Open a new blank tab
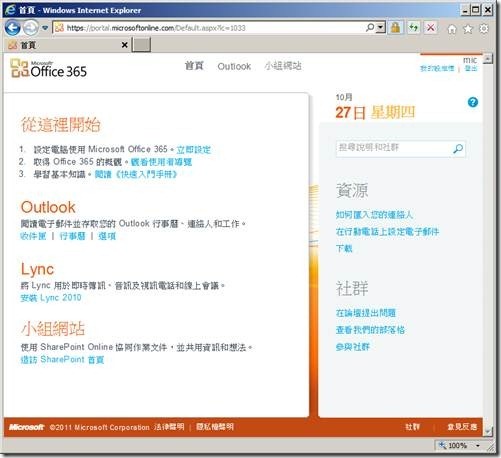The height and width of the screenshot is (458, 501). (141, 45)
